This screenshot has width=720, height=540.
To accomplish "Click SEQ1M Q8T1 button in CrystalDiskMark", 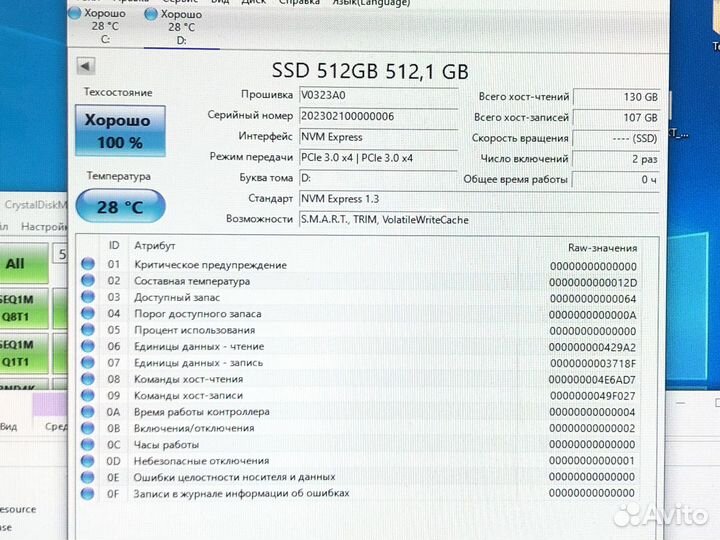I will click(x=24, y=308).
